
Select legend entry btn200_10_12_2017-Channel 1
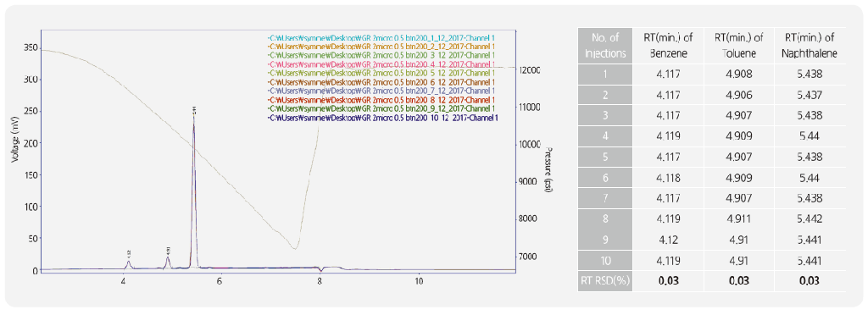[x=383, y=118]
